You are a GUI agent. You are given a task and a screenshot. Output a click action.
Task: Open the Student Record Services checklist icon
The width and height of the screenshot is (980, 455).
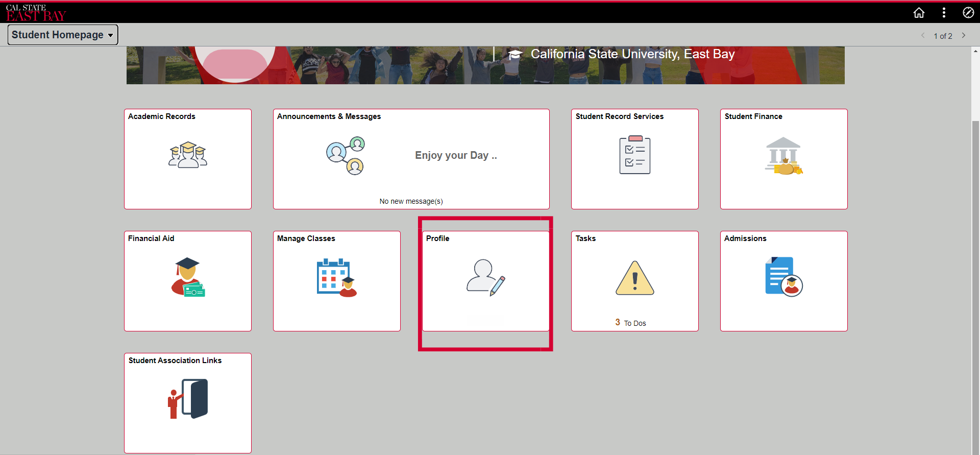635,155
